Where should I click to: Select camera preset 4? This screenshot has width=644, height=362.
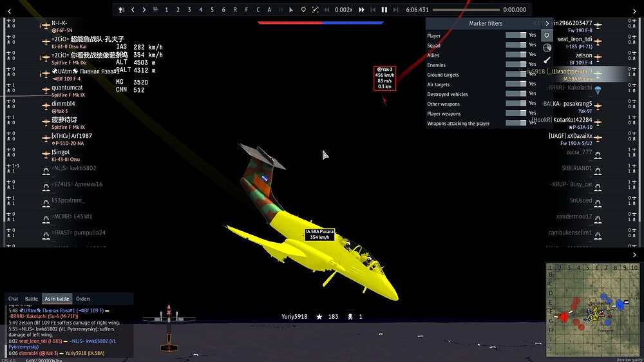201,10
